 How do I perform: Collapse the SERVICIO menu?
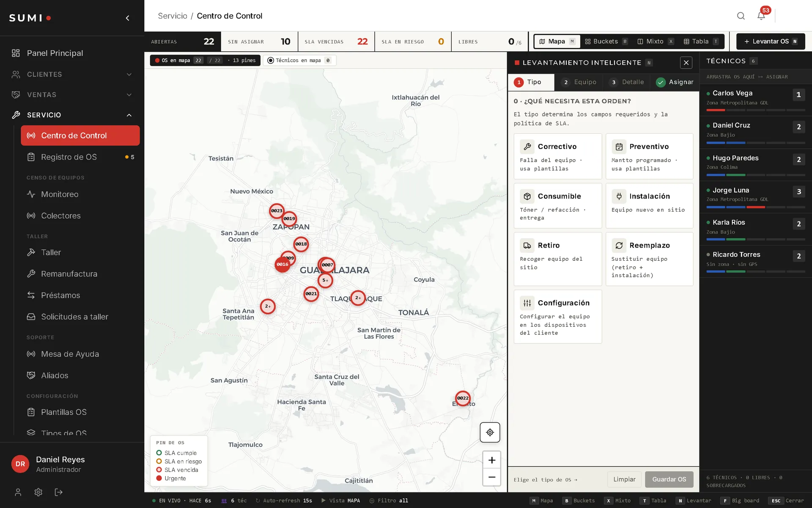pos(72,115)
